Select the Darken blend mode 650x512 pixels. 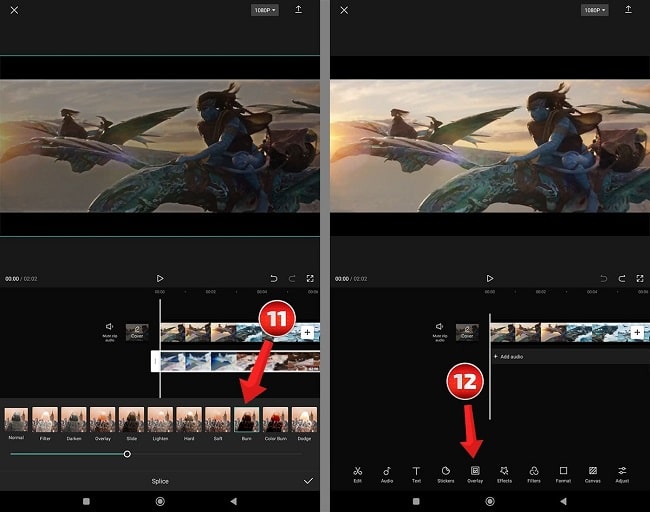click(x=74, y=423)
